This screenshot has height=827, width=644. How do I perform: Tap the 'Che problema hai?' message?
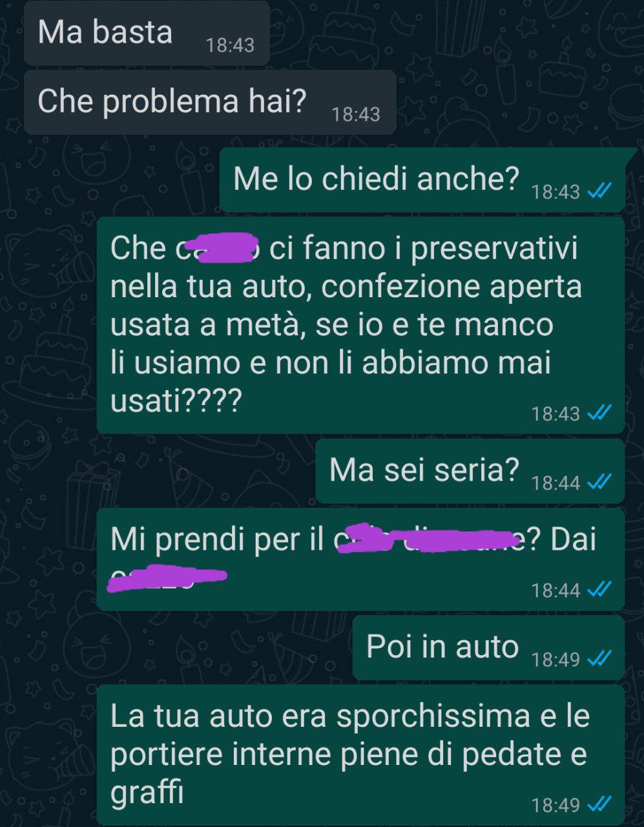pos(210,102)
